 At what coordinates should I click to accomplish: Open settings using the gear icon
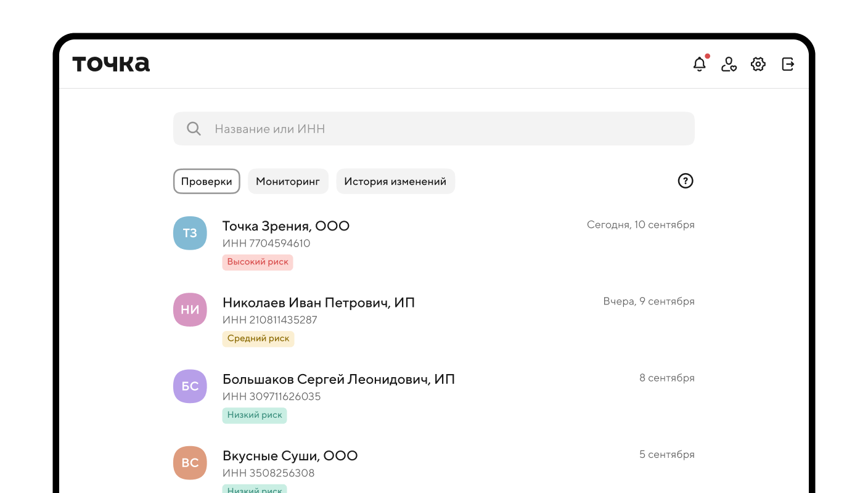758,63
